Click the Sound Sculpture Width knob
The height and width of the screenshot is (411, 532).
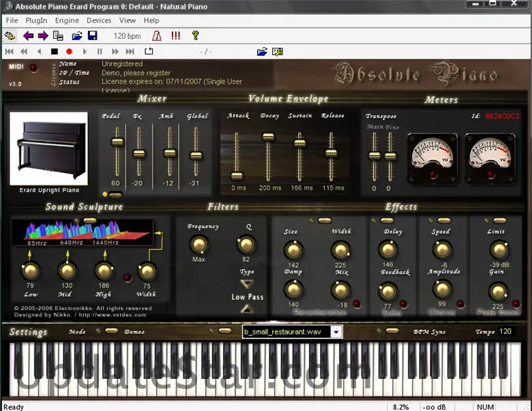click(x=147, y=271)
